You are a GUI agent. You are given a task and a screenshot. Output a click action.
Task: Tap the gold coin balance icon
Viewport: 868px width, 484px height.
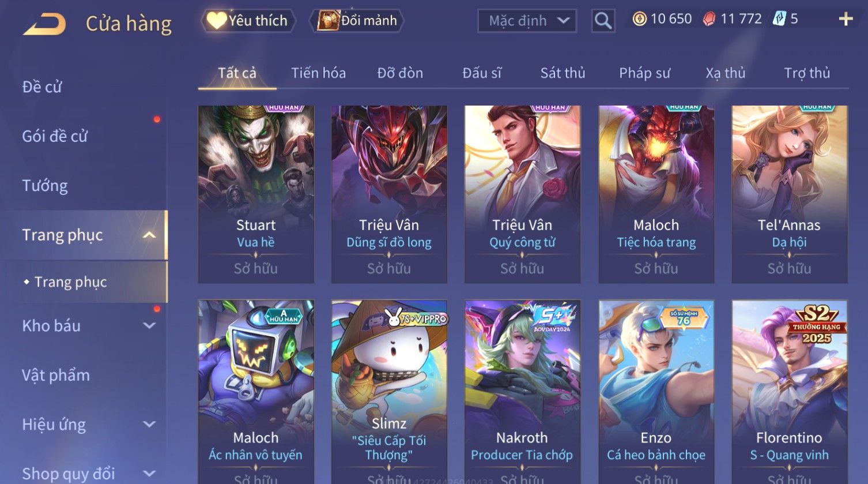[x=639, y=19]
